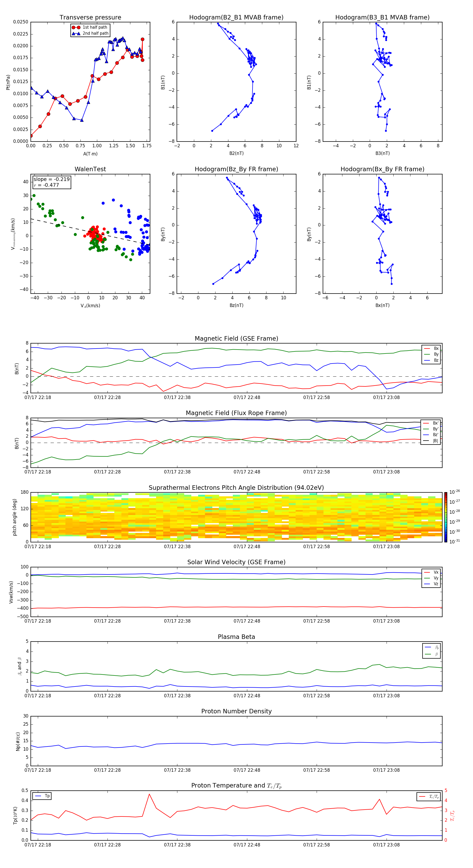Screen dimensions: 473x868
Task: Click the "Bz(nT)" x-axis label
Action: [236, 305]
